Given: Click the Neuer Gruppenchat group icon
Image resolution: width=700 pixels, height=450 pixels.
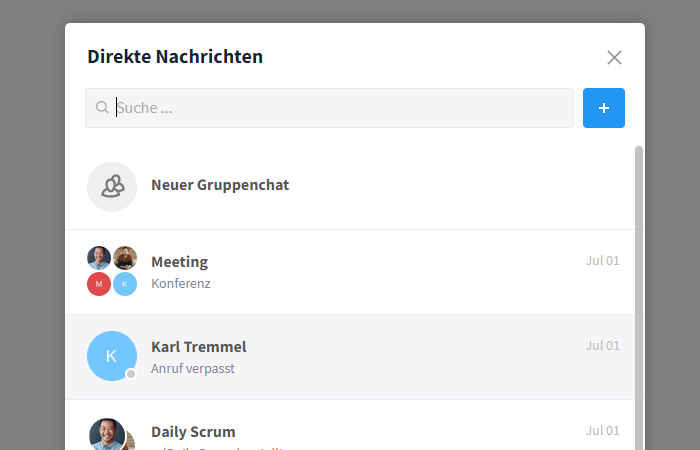Looking at the screenshot, I should (112, 187).
